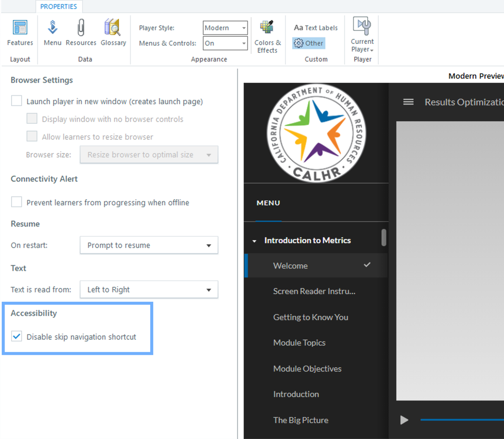Screen dimensions: 504x439
Task: Select the Welcome menu item
Action: tap(316, 265)
